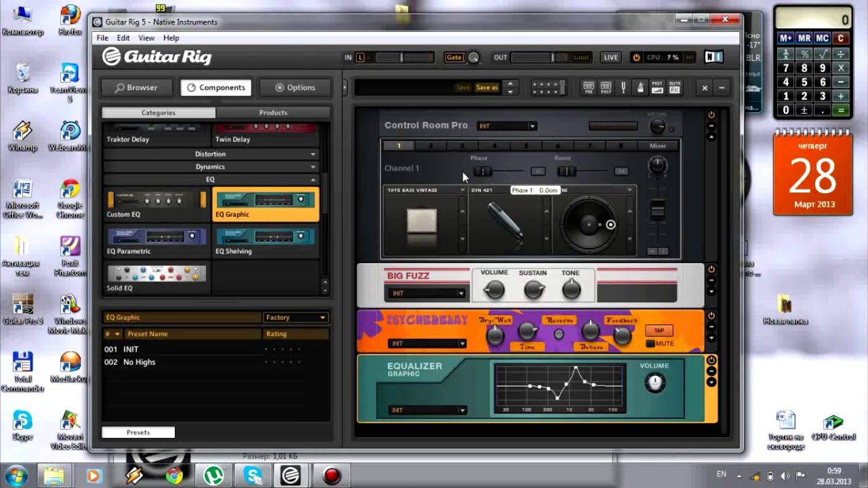Viewport: 868px width, 488px height.
Task: Toggle the Guitar Rig engine power button
Action: [x=636, y=58]
